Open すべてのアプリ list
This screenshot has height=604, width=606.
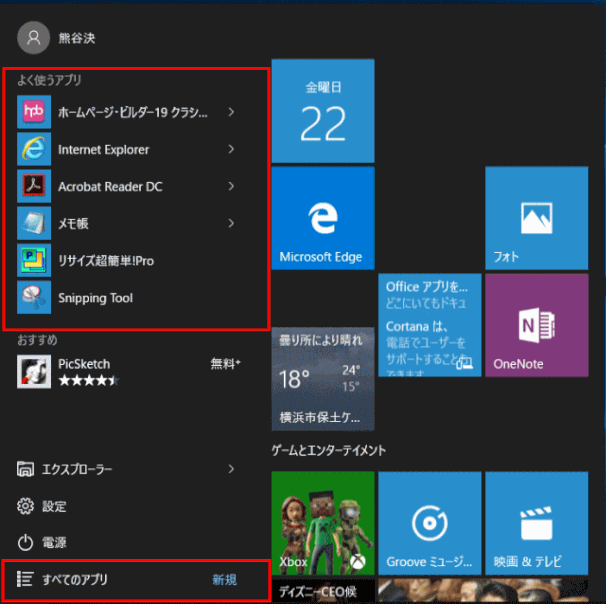click(x=136, y=579)
